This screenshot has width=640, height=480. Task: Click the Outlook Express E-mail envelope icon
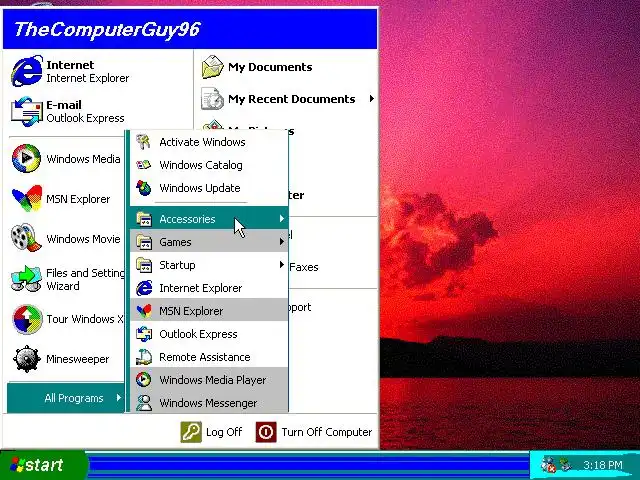(27, 111)
